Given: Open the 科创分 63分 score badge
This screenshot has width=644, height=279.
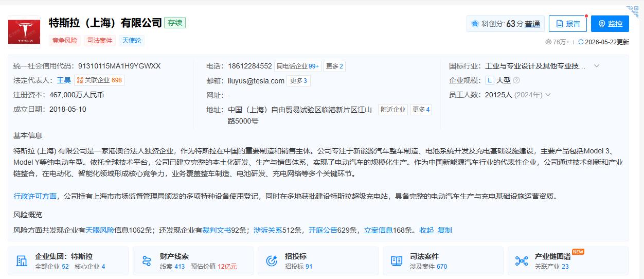Looking at the screenshot, I should pos(505,24).
